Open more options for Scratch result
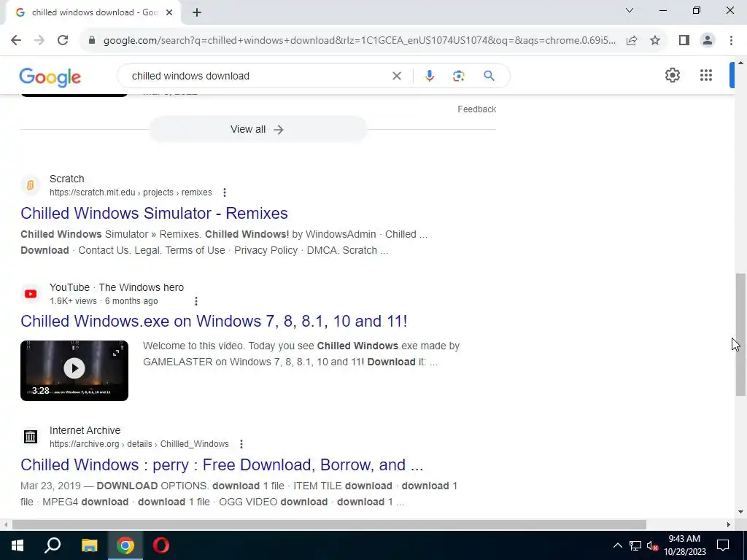This screenshot has width=747, height=560. 225,192
